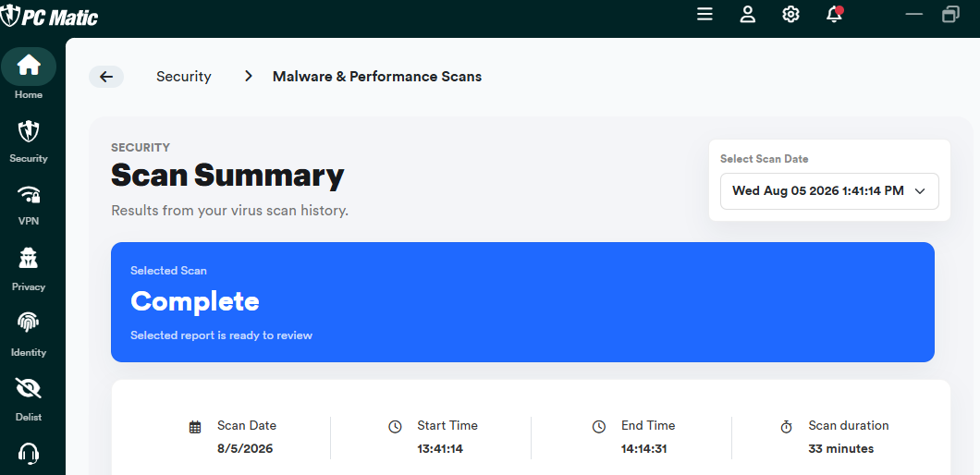Select Malware & Performance Scans breadcrumb
This screenshot has width=980, height=475.
click(x=377, y=77)
